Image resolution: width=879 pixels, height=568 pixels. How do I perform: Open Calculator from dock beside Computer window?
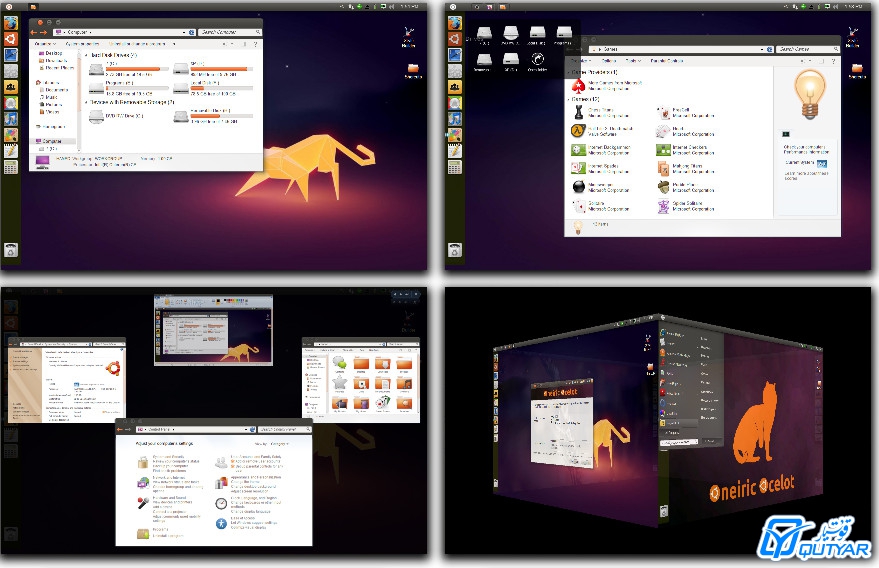click(11, 167)
